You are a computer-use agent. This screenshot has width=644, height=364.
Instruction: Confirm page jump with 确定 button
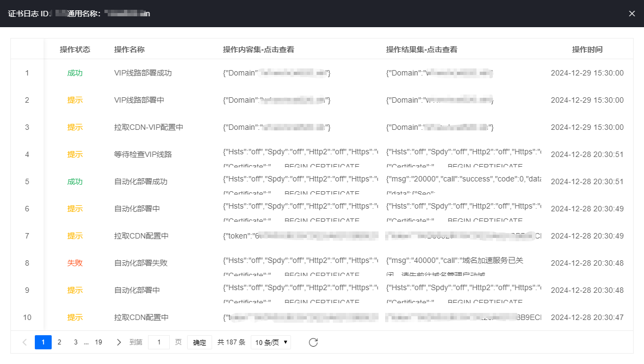(200, 342)
